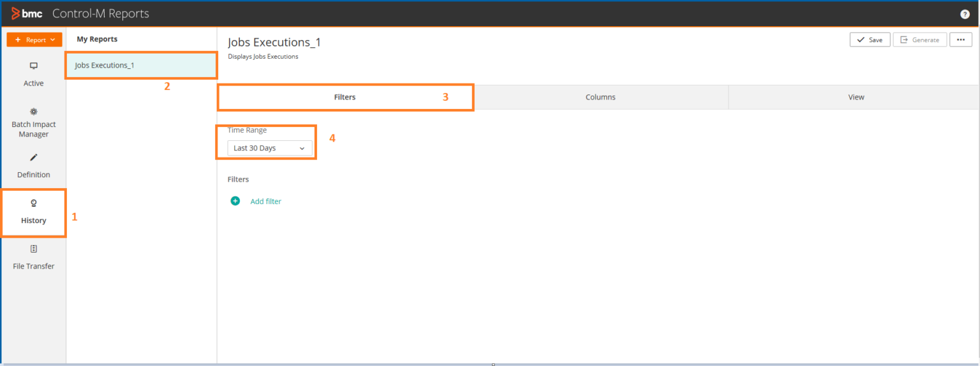Click the Time Range dropdown chevron
The height and width of the screenshot is (366, 980).
tap(302, 148)
